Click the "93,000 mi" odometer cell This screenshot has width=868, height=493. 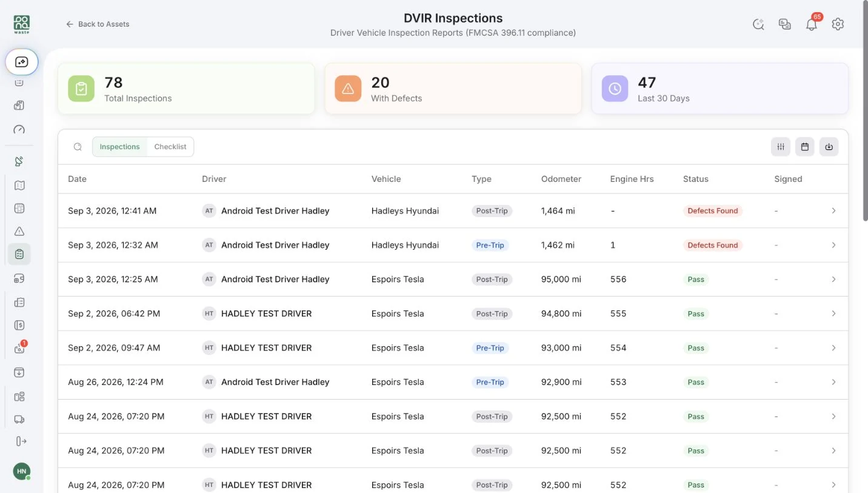coord(561,347)
